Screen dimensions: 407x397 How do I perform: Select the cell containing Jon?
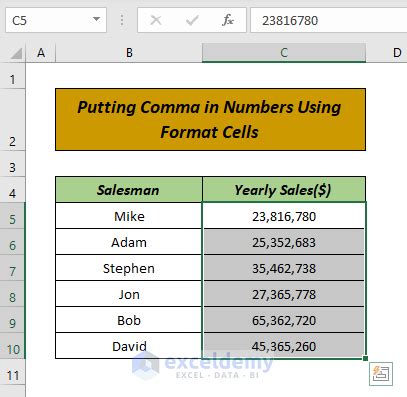(129, 294)
